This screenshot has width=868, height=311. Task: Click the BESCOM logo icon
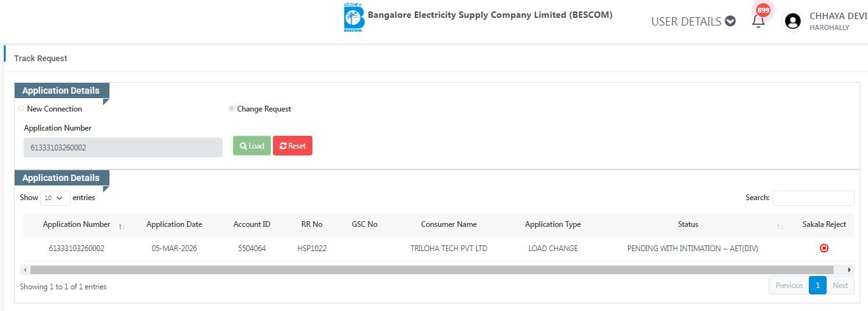click(353, 18)
